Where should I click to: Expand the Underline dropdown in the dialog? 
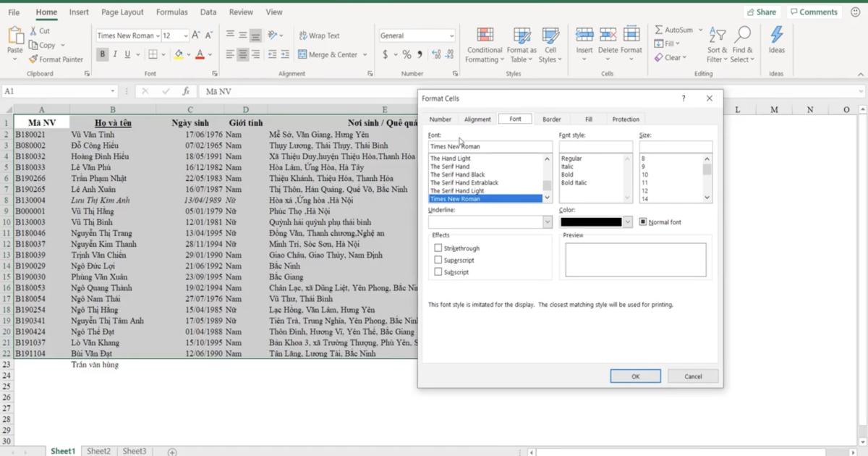click(x=547, y=222)
